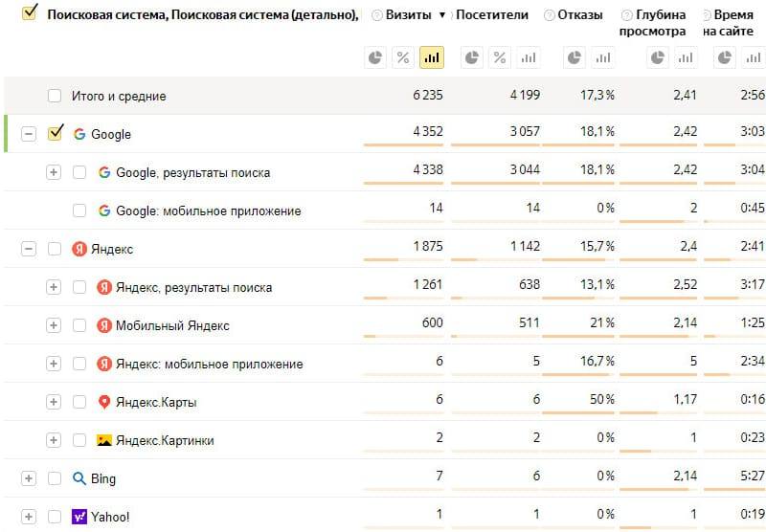766x532 pixels.
Task: Expand the Bing row
Action: [29, 478]
